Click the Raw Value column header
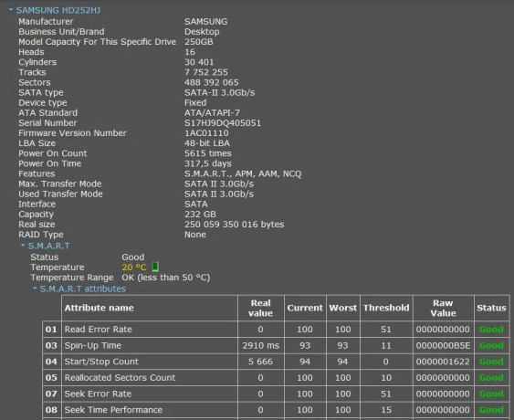This screenshot has width=514, height=420. (x=443, y=308)
